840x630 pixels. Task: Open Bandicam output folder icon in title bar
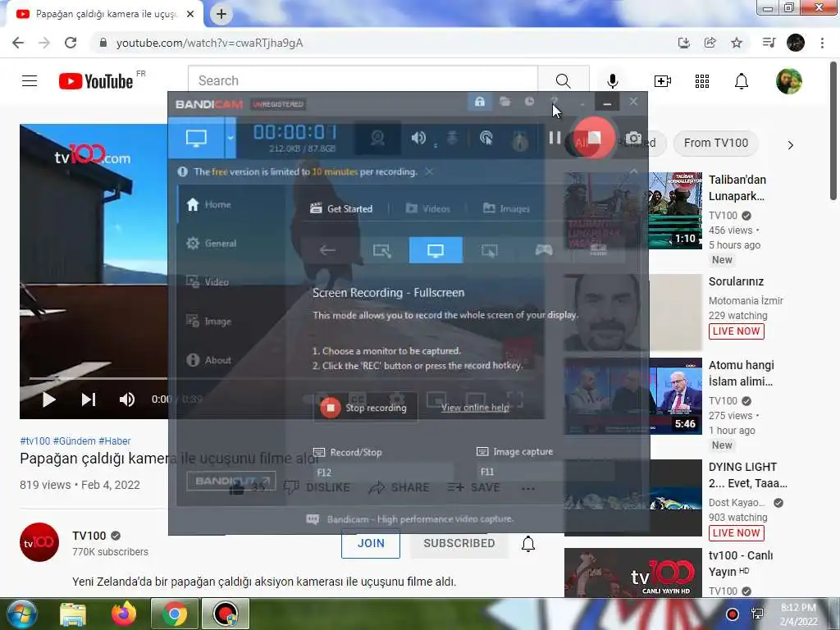[504, 101]
